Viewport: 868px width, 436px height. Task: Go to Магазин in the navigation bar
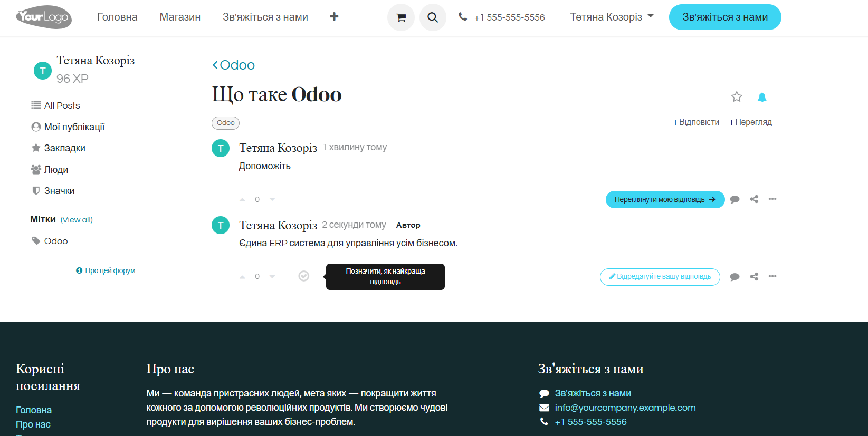(180, 17)
